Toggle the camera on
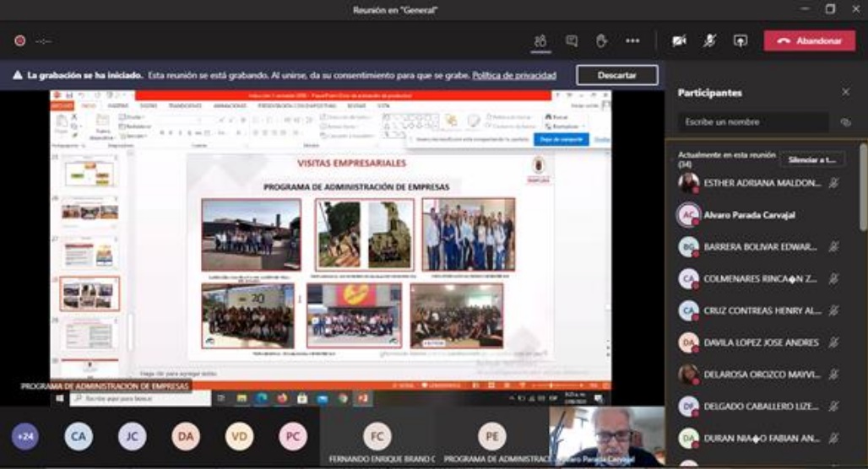Screen dimensions: 868x469 [679, 40]
